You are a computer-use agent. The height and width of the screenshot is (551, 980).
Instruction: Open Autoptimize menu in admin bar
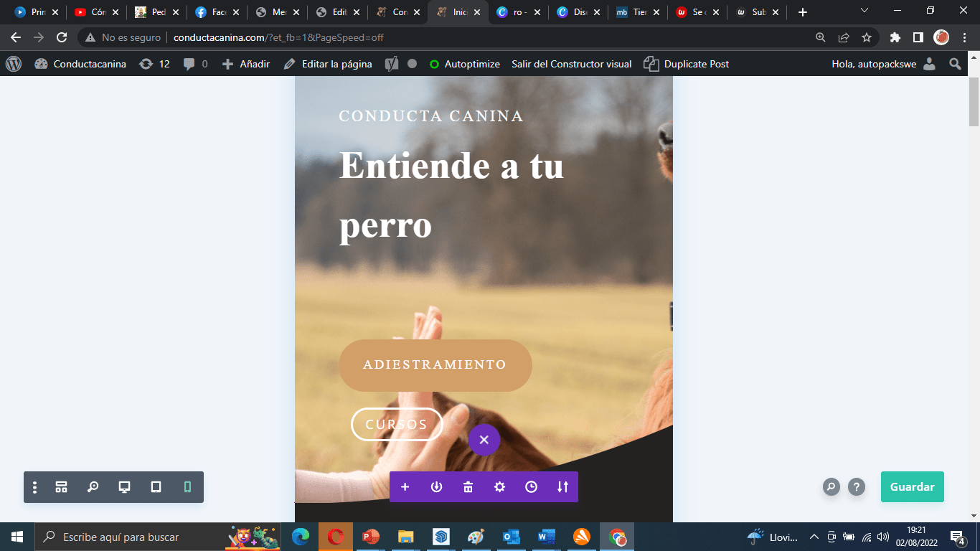click(x=464, y=64)
